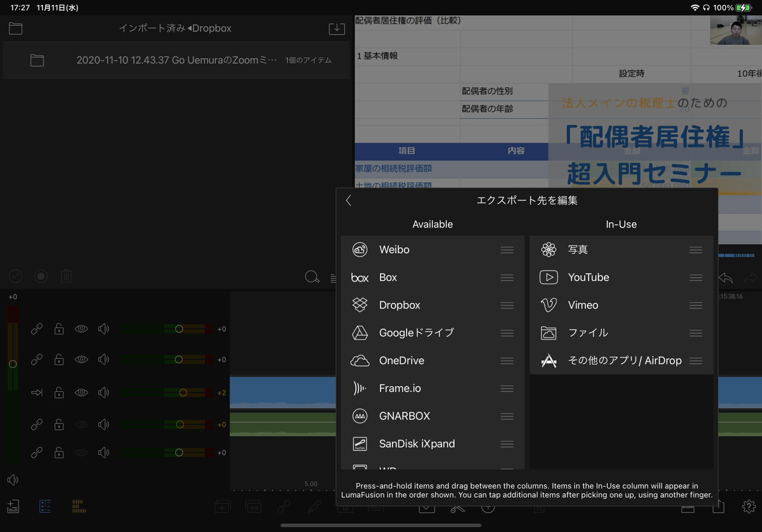The height and width of the screenshot is (532, 762).
Task: Hide the +2 track using its eye
Action: [81, 392]
